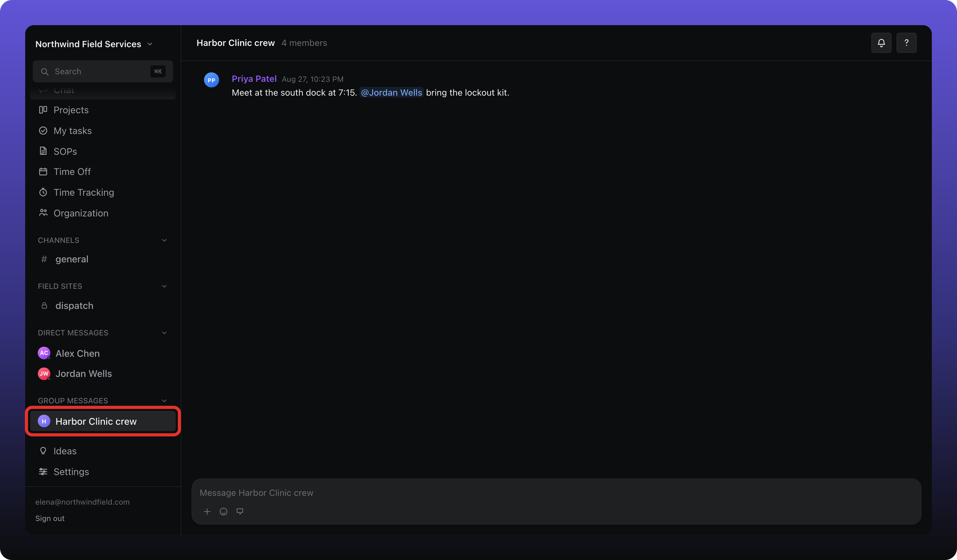
Task: Click Sign out
Action: [x=50, y=518]
